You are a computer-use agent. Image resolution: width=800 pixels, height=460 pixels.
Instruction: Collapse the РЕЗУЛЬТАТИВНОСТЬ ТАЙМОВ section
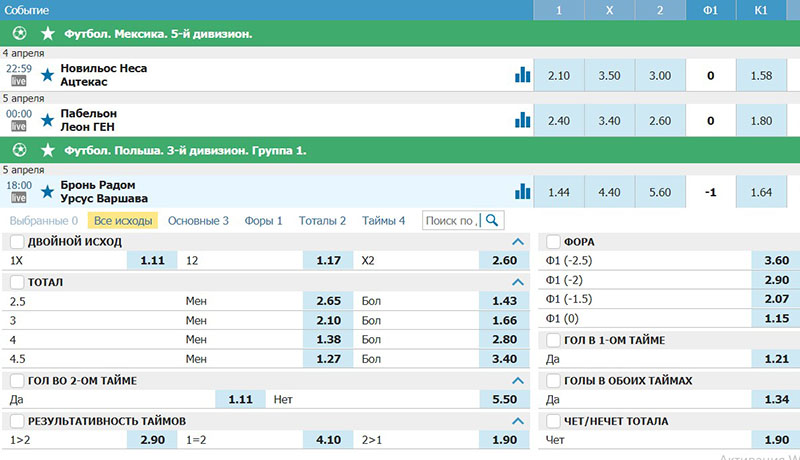tap(517, 421)
